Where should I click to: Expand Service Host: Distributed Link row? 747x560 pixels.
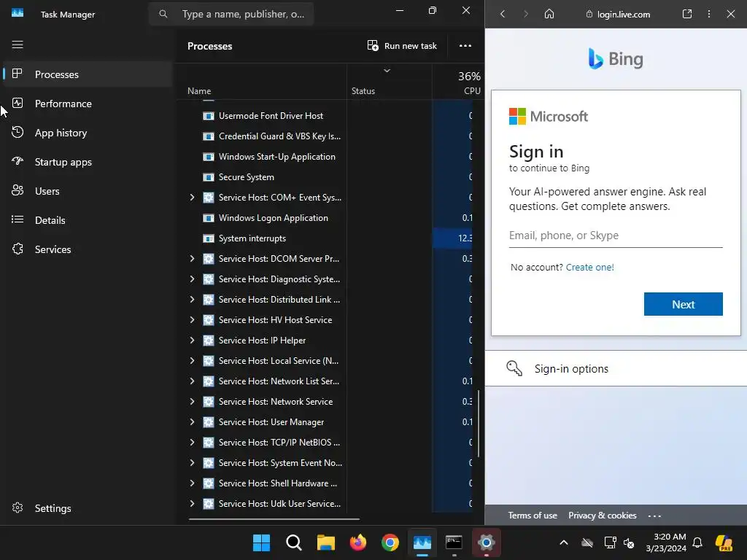click(192, 300)
